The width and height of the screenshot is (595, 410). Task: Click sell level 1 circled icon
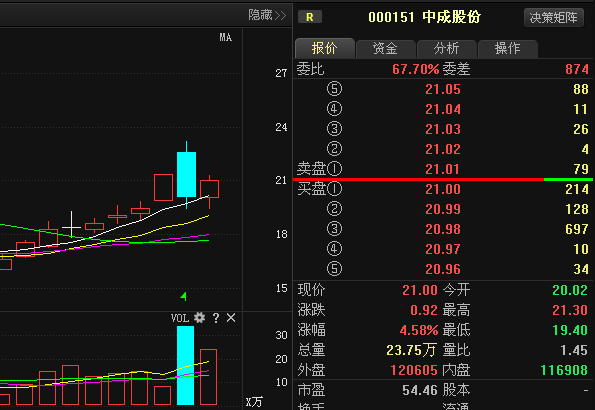[334, 169]
